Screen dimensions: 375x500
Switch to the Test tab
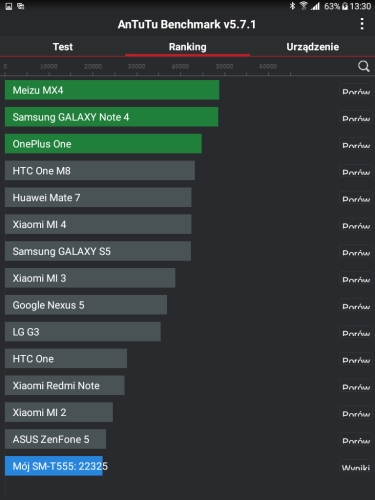coord(63,47)
